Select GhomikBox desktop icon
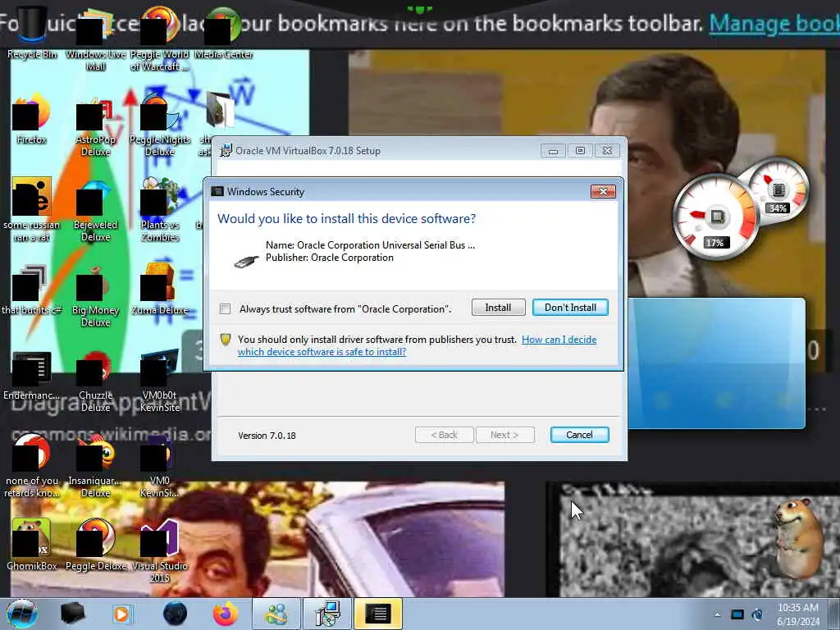This screenshot has width=840, height=630. [x=32, y=545]
